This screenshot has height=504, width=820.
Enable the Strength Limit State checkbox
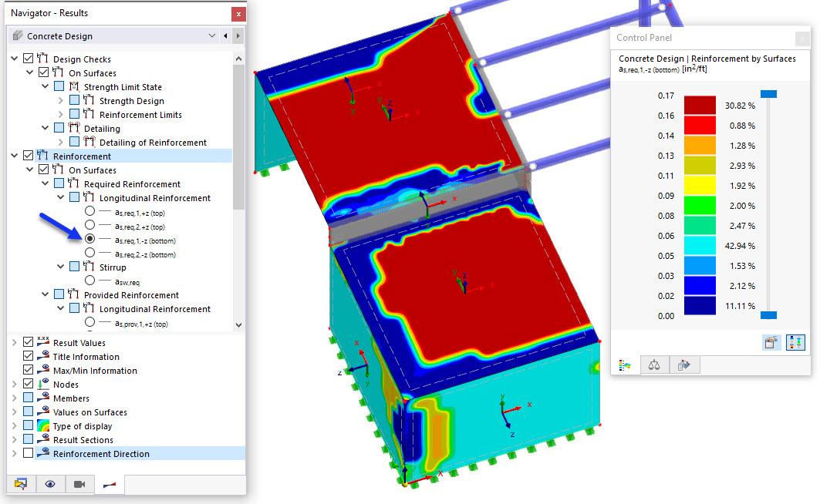click(x=59, y=86)
